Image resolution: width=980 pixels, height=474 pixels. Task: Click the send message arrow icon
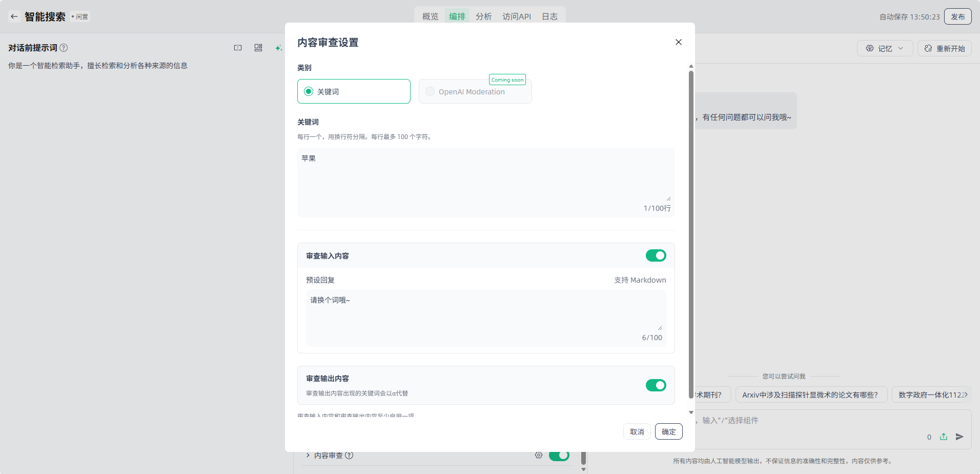tap(959, 437)
